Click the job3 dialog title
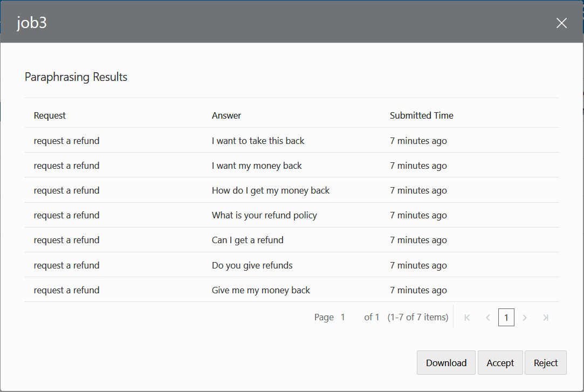This screenshot has height=392, width=584. [x=32, y=23]
